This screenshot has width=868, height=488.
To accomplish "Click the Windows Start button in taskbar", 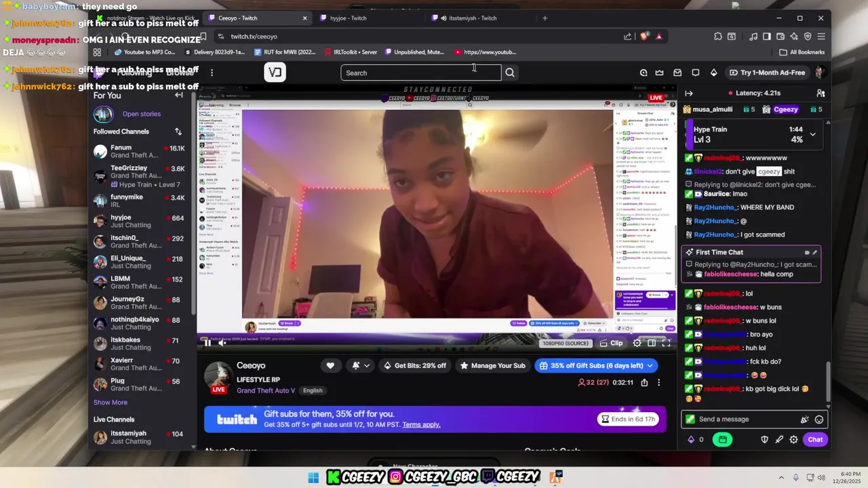I will (x=313, y=478).
